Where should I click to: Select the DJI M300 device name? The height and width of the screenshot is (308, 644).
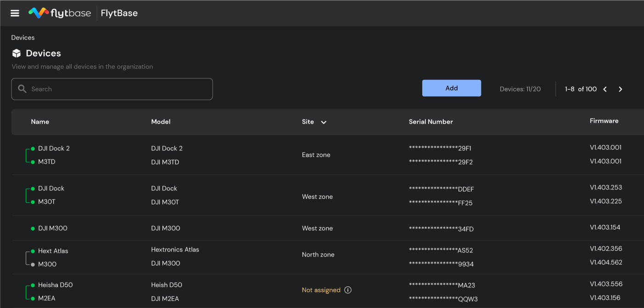pos(53,228)
